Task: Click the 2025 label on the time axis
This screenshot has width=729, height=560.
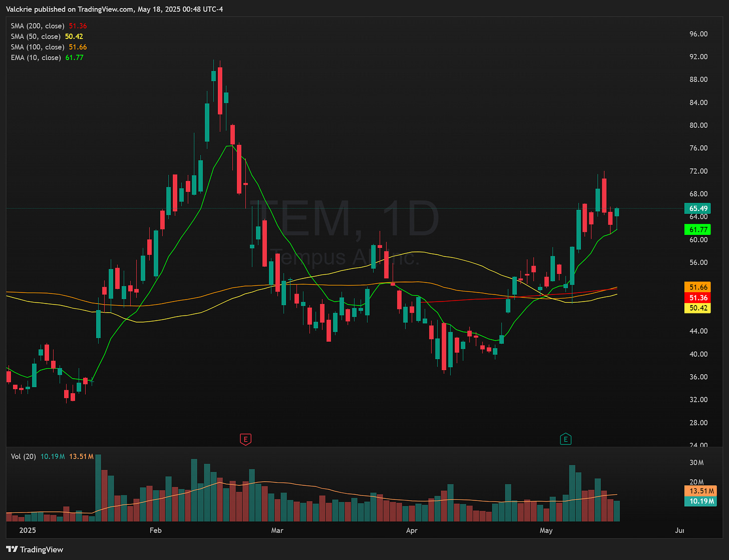Action: pyautogui.click(x=28, y=530)
